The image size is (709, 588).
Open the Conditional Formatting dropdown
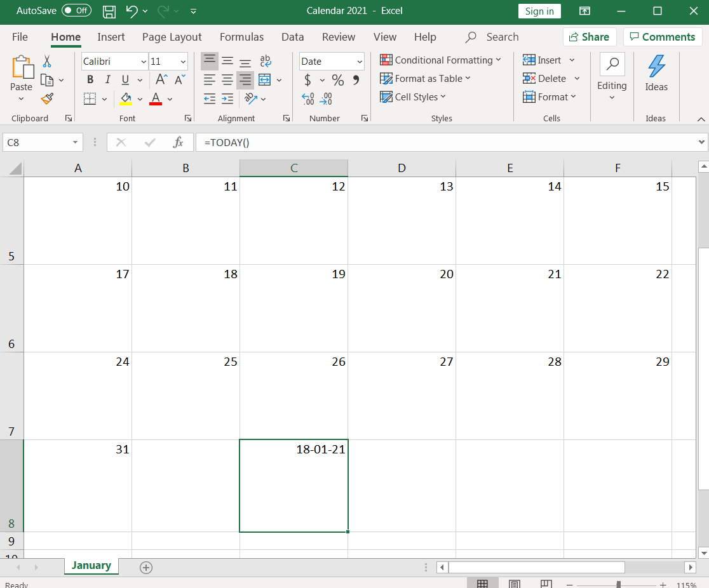pyautogui.click(x=440, y=60)
